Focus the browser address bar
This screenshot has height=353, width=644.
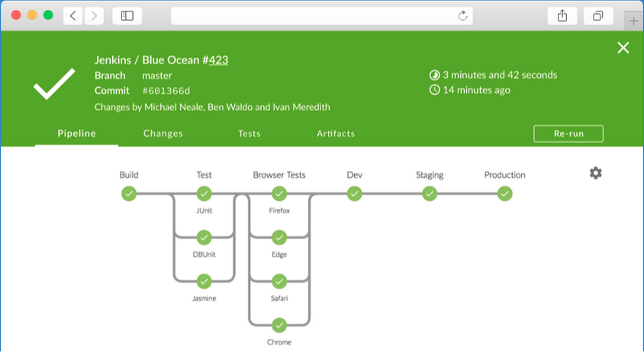[x=321, y=15]
